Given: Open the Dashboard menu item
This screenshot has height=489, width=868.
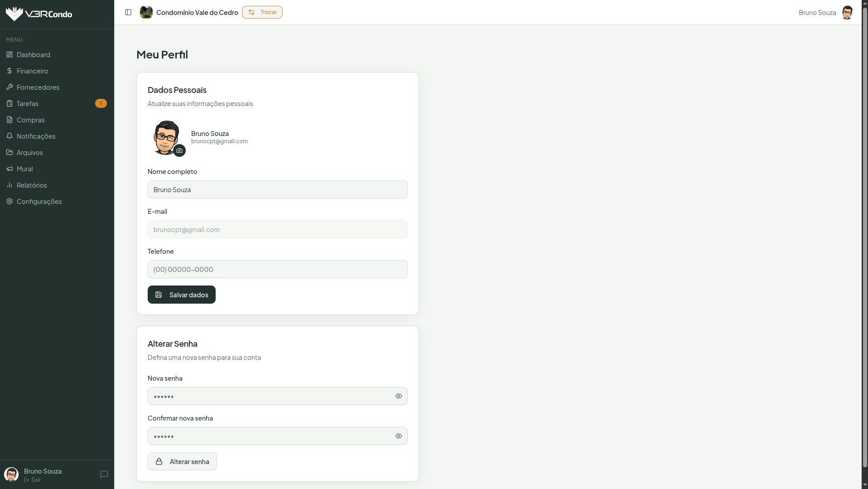Looking at the screenshot, I should point(34,55).
